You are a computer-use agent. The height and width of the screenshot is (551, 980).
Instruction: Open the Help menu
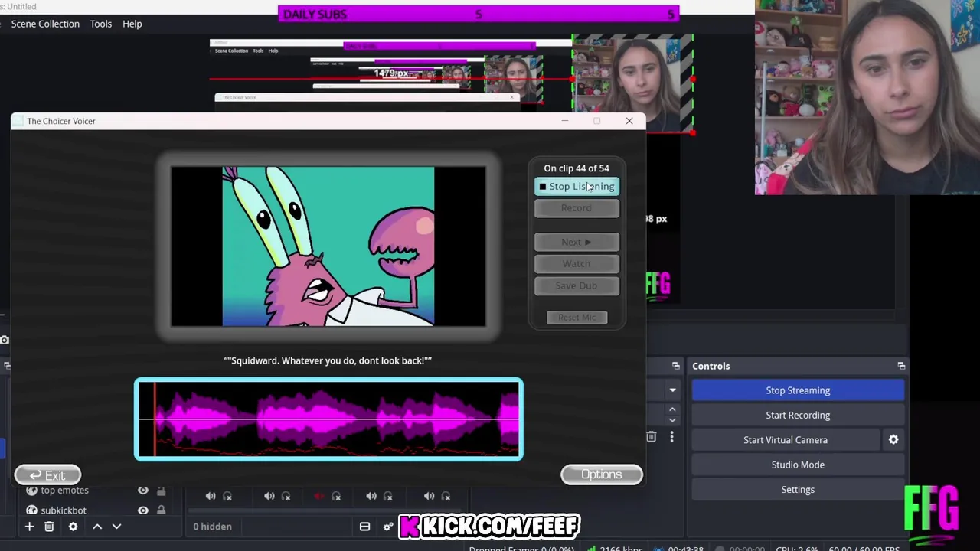132,24
